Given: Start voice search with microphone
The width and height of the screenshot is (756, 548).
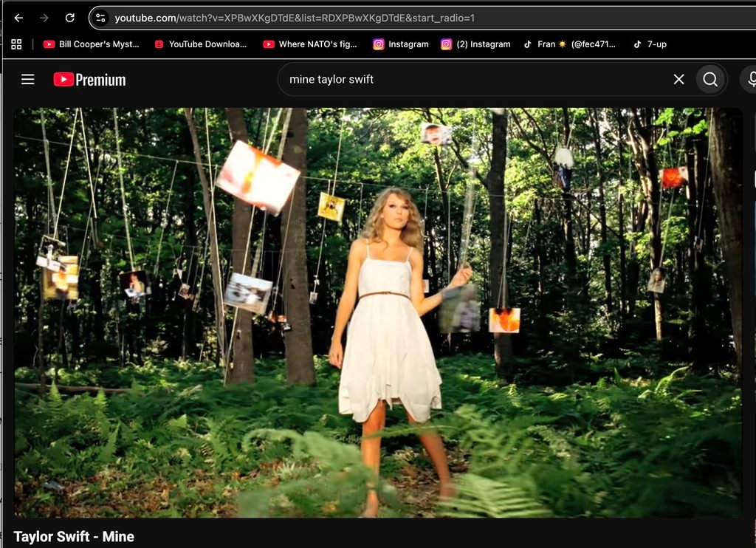Looking at the screenshot, I should [750, 79].
